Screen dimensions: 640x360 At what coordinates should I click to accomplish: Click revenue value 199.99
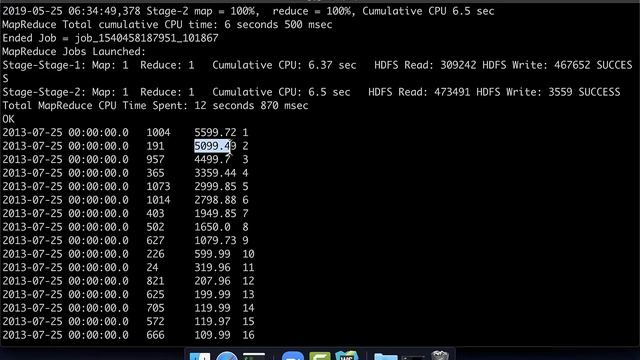click(x=212, y=294)
